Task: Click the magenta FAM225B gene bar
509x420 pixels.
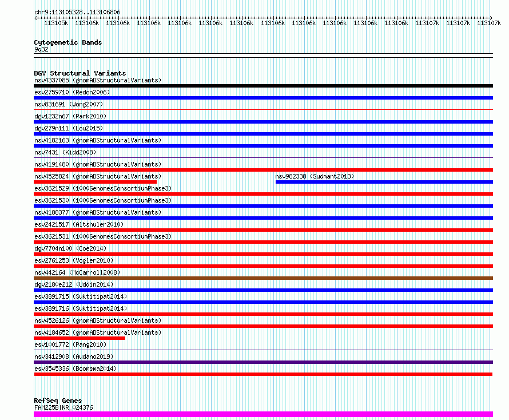Action: (x=263, y=414)
